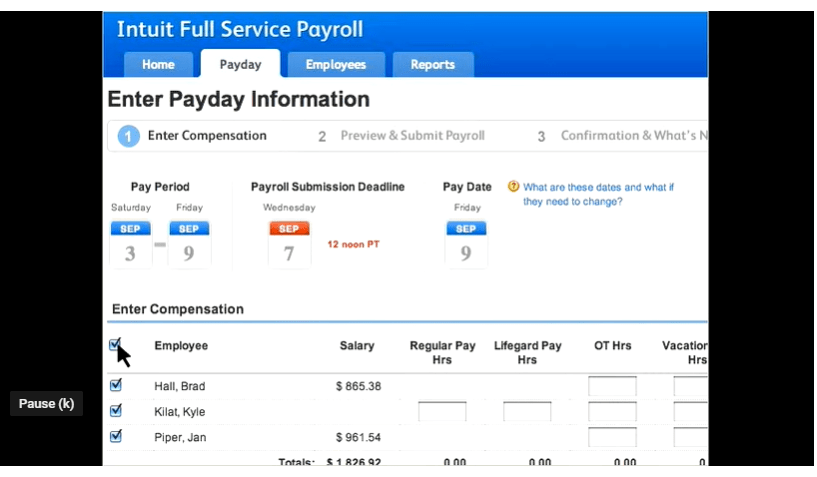Click Vacation Hrs field for Piper, Jan

point(690,437)
